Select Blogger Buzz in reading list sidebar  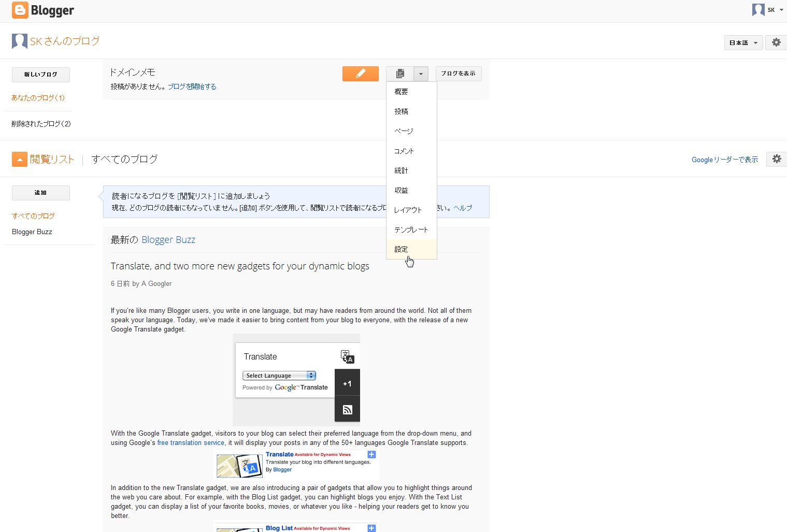click(32, 232)
